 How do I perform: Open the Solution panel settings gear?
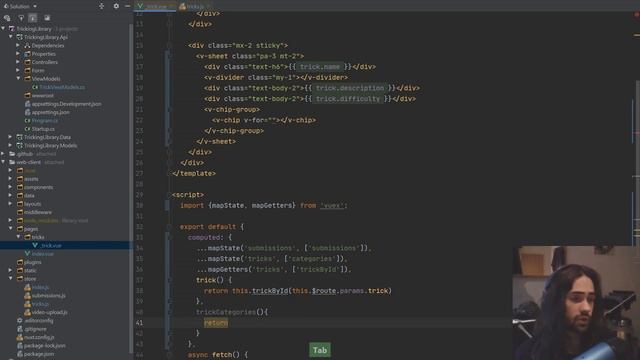pos(116,6)
